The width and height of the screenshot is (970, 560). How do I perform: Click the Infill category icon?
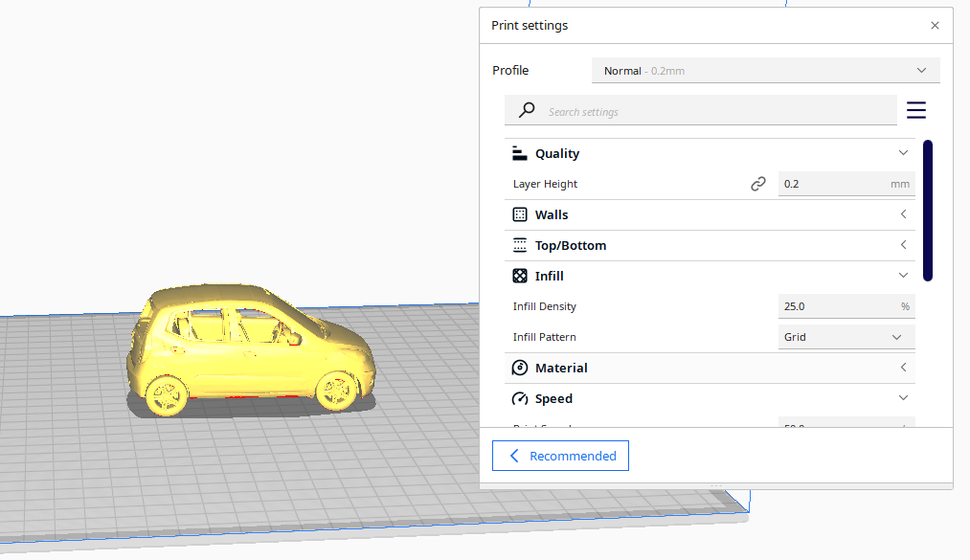tap(520, 276)
